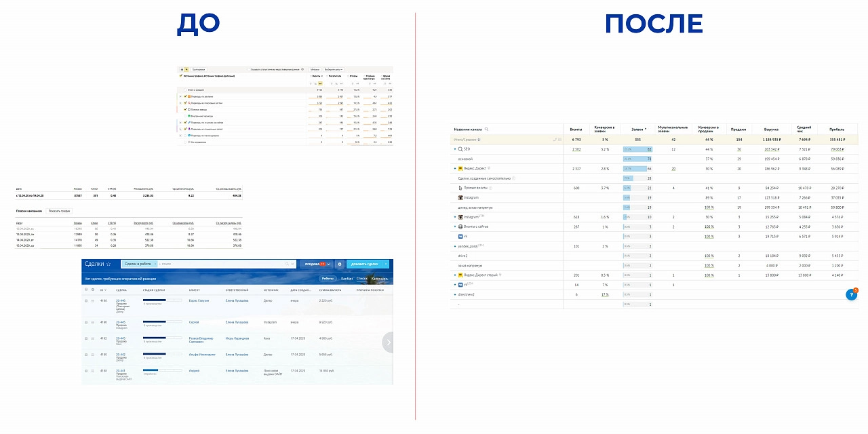Image resolution: width=868 pixels, height=434 pixels.
Task: Click the Прямые визиты cursor icon
Action: (x=460, y=188)
